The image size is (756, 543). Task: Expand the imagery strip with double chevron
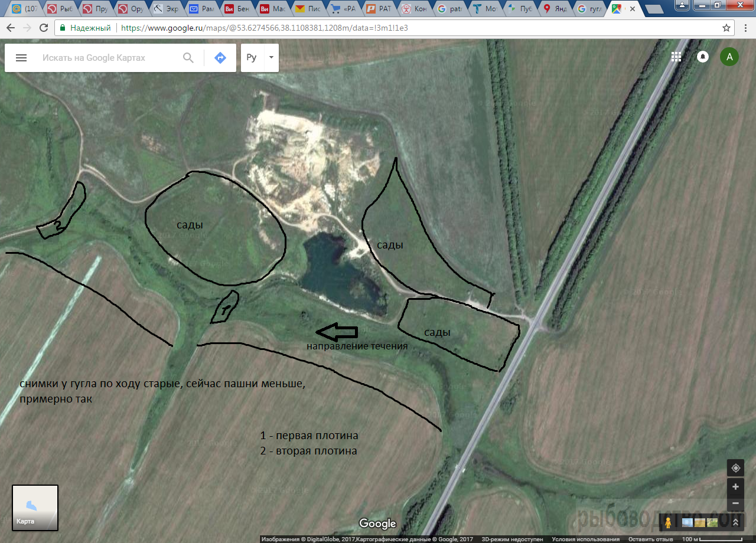pyautogui.click(x=735, y=522)
